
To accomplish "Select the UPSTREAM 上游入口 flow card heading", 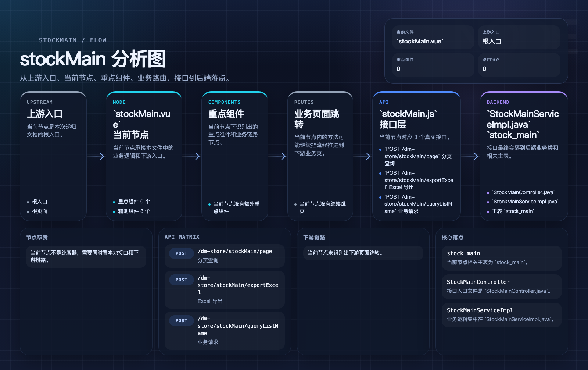I will point(44,114).
